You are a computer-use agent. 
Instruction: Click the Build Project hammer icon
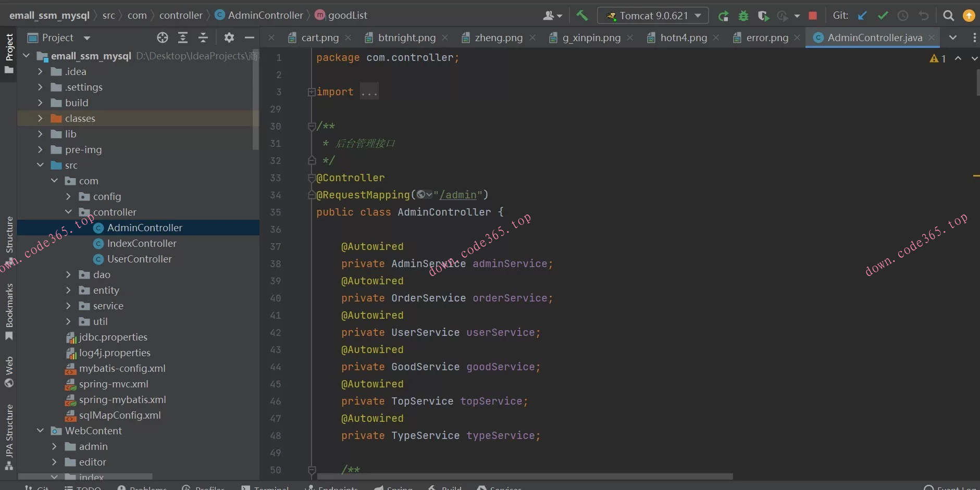pos(582,16)
